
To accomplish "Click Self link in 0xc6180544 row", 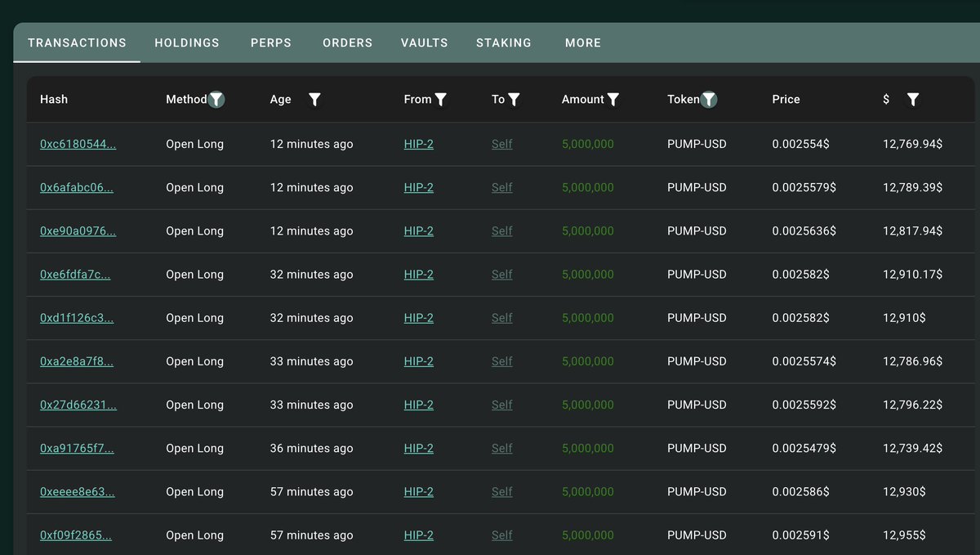I will (502, 144).
